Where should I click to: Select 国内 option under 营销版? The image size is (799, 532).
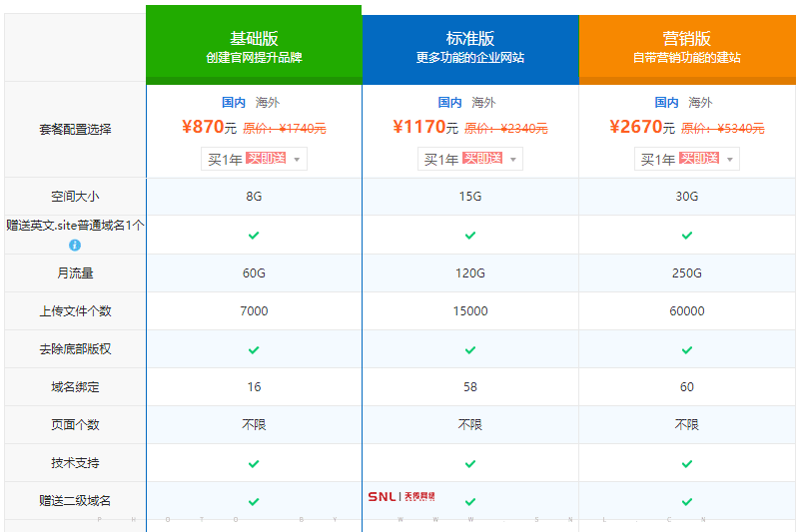pyautogui.click(x=666, y=102)
